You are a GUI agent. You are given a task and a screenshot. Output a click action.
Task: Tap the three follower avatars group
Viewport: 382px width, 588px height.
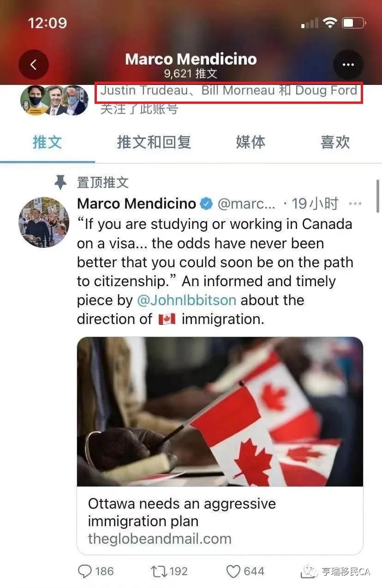pos(54,100)
